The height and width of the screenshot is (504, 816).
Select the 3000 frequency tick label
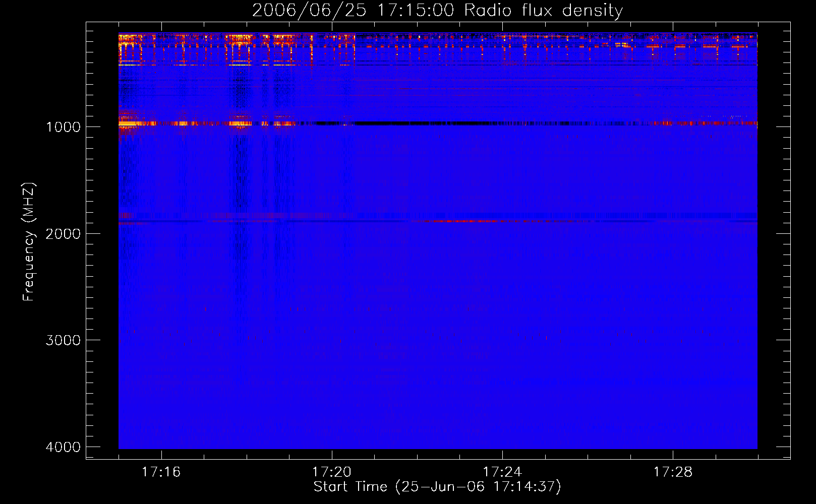point(63,340)
